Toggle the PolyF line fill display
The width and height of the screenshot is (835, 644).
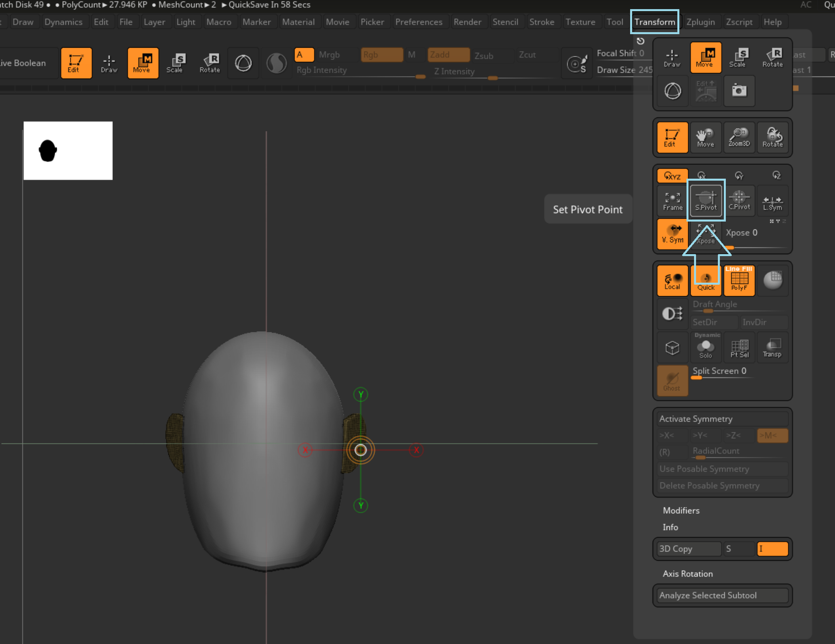point(739,281)
